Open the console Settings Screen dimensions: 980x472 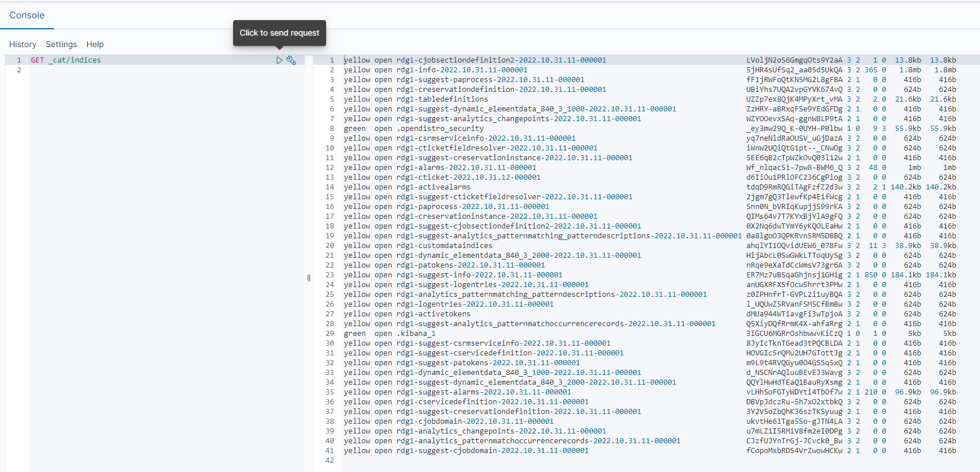61,44
